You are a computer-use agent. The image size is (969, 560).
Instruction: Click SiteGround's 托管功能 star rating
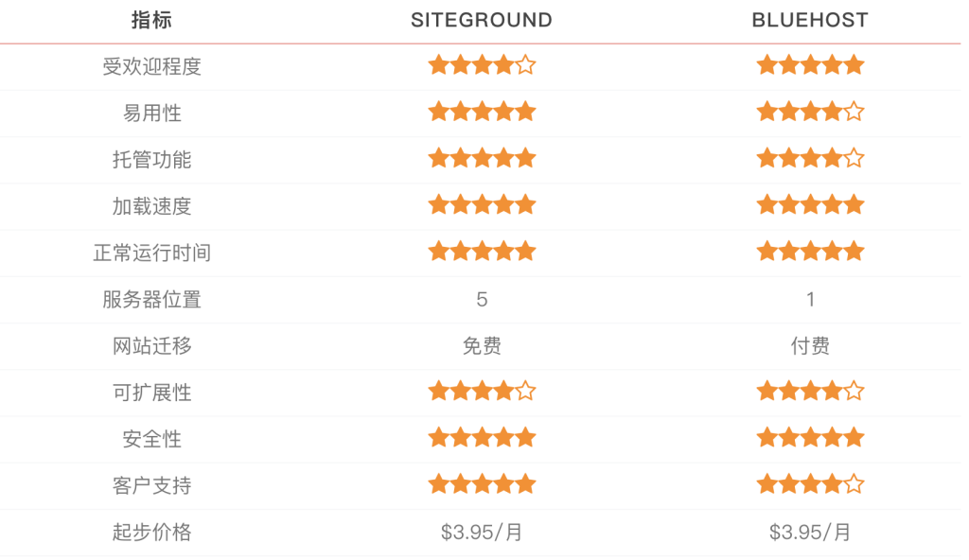tap(482, 158)
